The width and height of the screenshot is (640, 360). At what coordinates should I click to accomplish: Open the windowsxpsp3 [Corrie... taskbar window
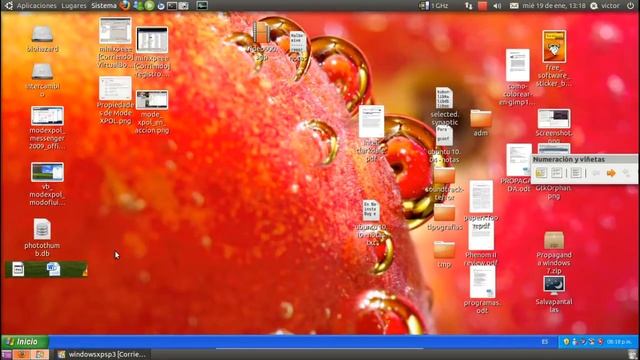102,354
